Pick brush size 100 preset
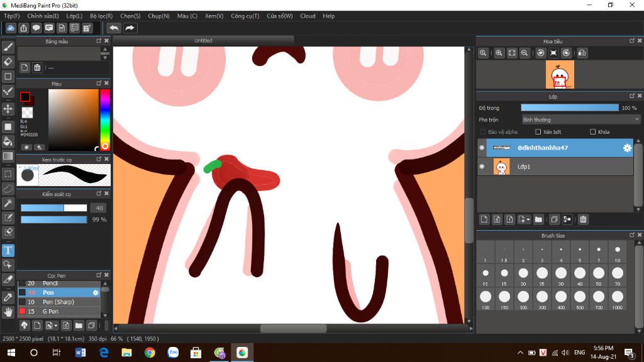 [x=486, y=299]
